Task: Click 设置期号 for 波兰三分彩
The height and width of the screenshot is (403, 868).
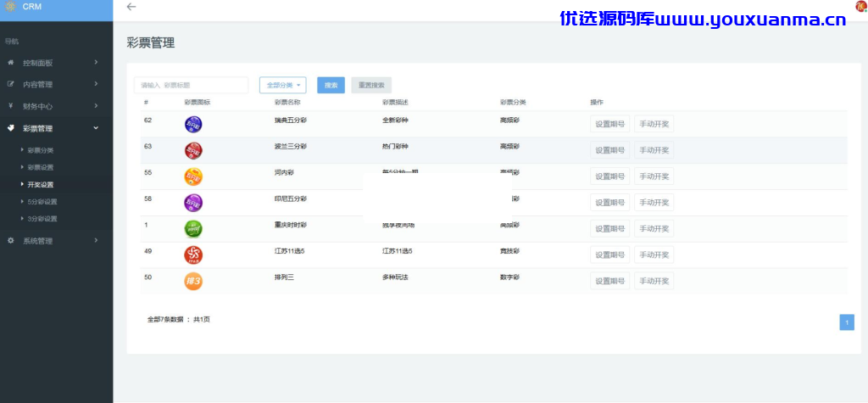Action: pyautogui.click(x=610, y=150)
